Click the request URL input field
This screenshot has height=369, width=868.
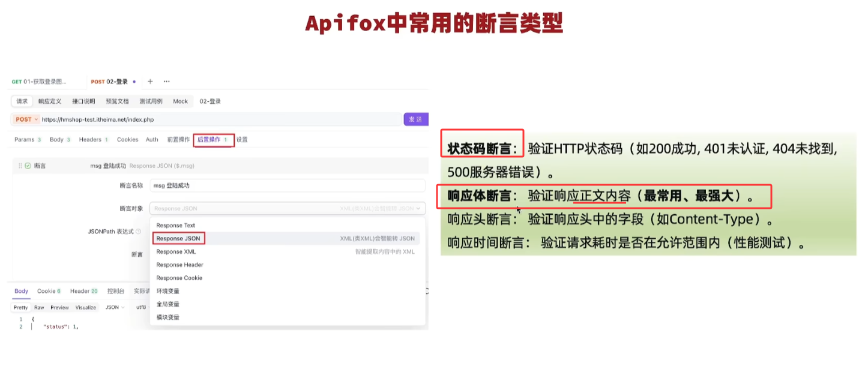pos(220,119)
